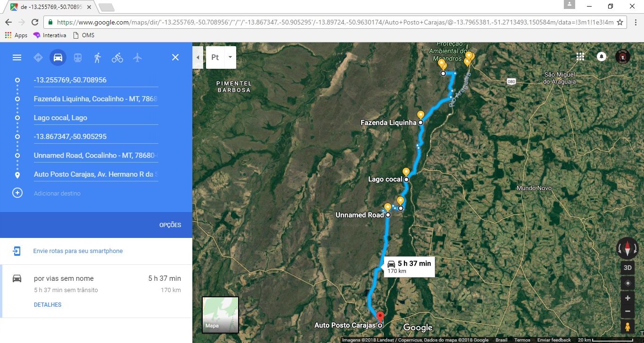The image size is (644, 343).
Task: Open the Pt language dropdown arrow
Action: (x=230, y=57)
